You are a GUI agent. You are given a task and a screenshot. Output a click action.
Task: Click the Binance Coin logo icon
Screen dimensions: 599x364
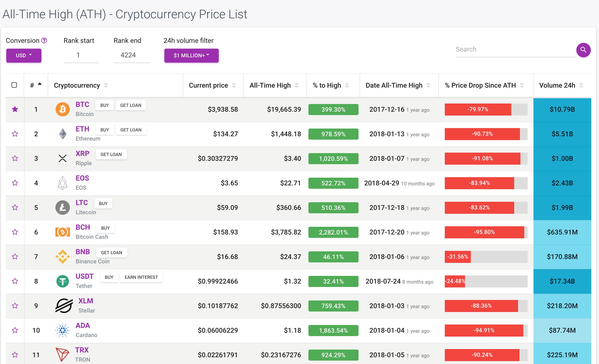click(x=62, y=256)
